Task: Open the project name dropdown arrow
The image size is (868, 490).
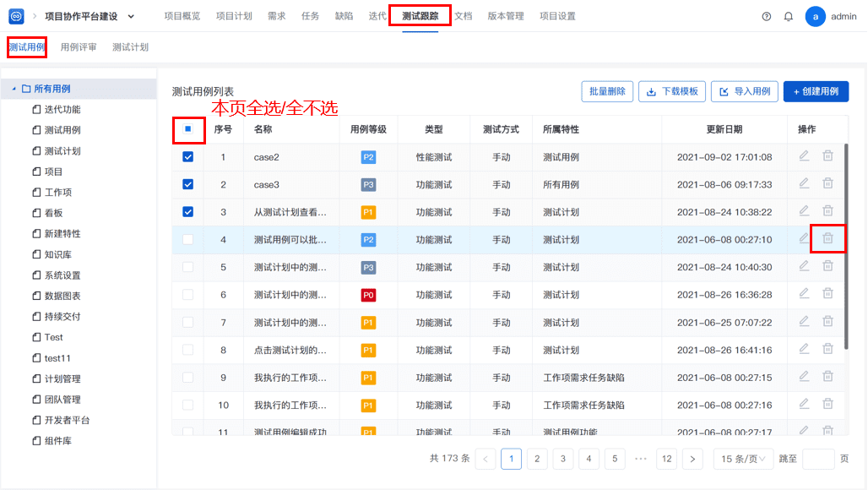Action: coord(131,17)
